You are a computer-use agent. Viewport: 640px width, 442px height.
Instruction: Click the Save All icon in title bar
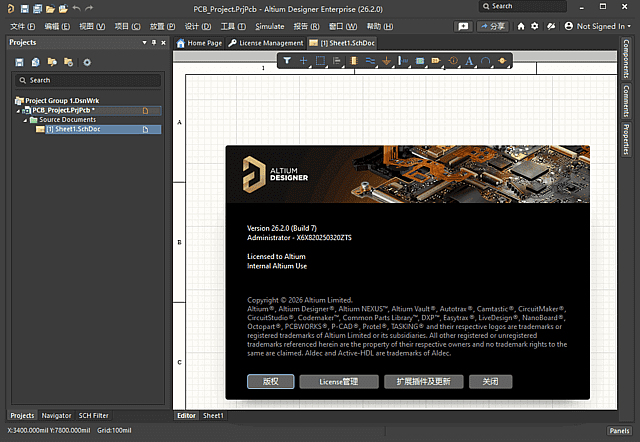point(38,9)
